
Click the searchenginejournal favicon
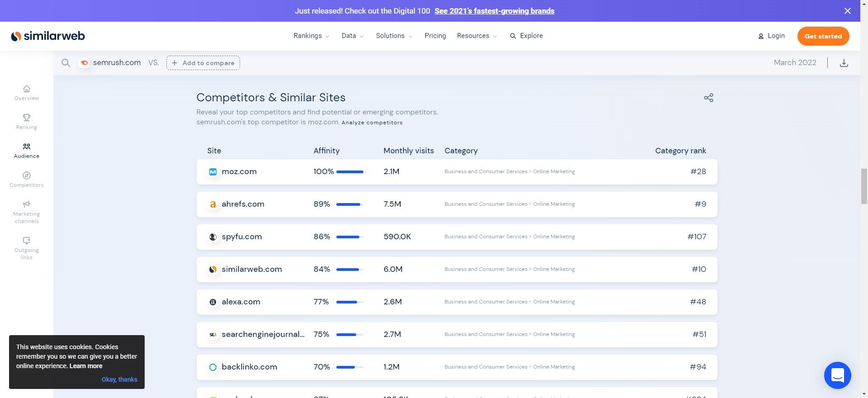click(213, 335)
